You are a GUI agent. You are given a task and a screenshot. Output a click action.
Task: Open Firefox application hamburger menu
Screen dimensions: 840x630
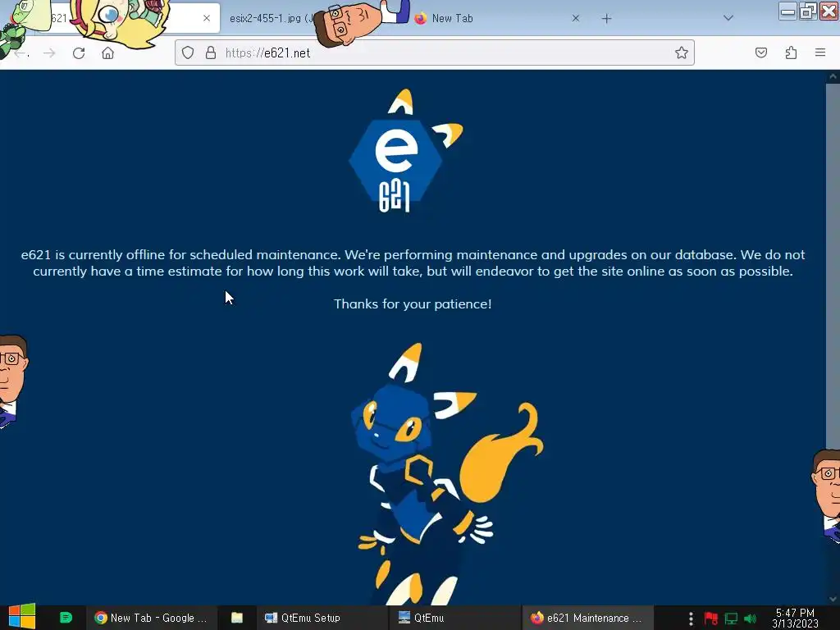pos(820,52)
